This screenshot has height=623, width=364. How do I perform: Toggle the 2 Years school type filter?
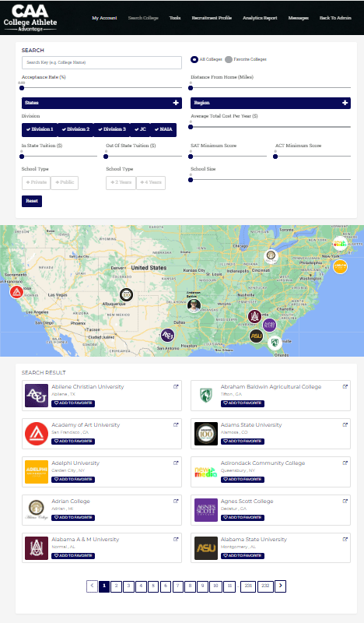coord(121,182)
